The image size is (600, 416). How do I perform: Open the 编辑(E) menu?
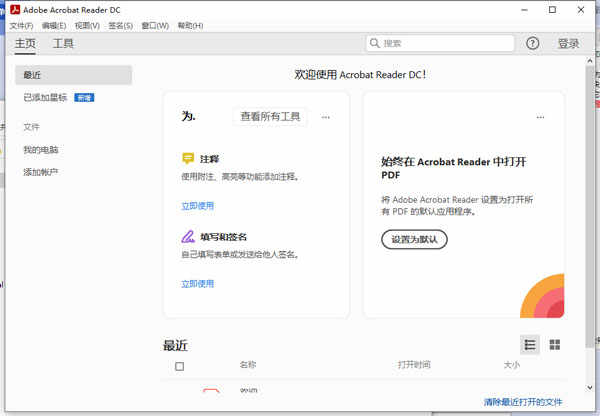coord(54,26)
